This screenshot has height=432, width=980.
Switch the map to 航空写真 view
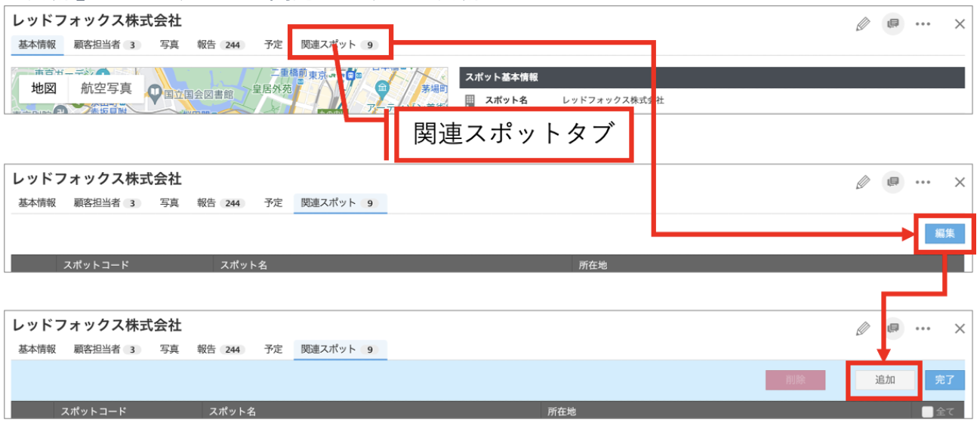(106, 88)
